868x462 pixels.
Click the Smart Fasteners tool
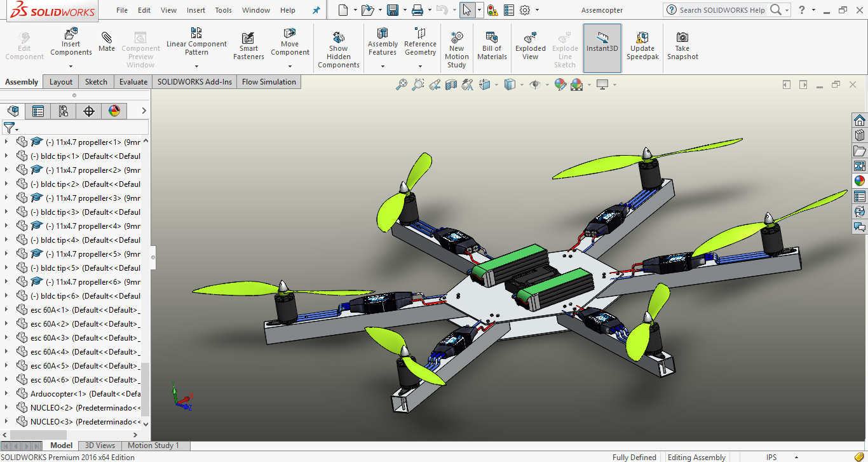(x=248, y=46)
